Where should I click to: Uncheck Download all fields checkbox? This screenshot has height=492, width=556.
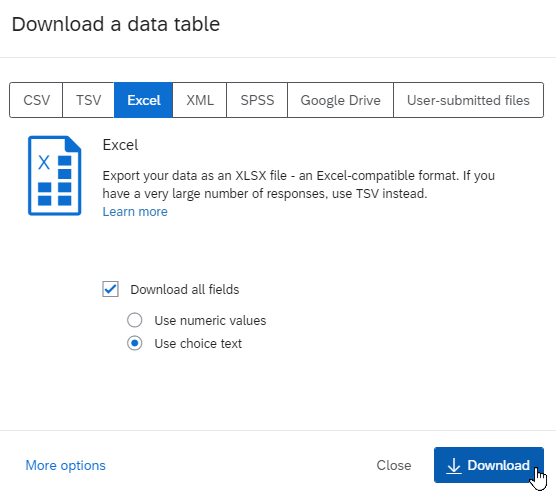coord(110,289)
